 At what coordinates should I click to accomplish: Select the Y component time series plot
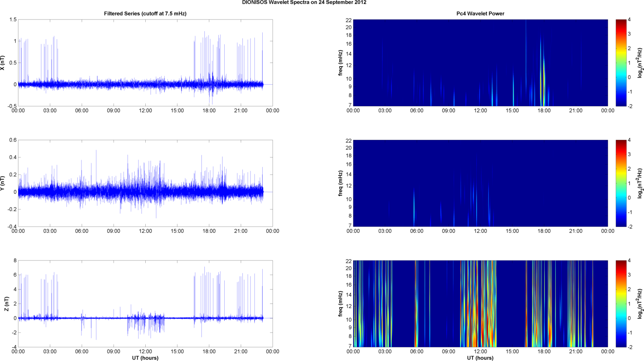point(145,183)
